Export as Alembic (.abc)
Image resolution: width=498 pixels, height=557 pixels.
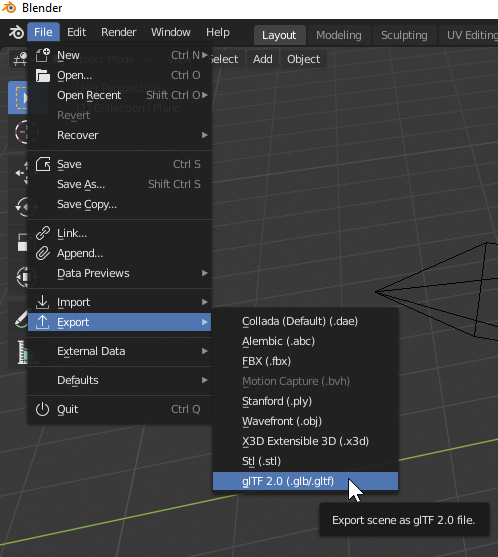(x=305, y=341)
